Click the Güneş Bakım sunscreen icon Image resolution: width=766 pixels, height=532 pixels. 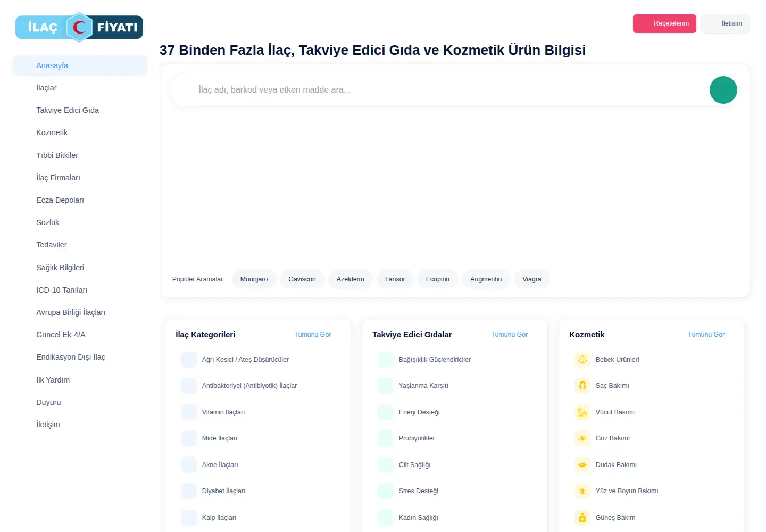click(582, 518)
